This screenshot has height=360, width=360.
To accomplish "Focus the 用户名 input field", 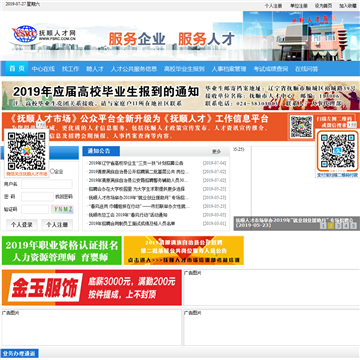I will (x=47, y=184).
